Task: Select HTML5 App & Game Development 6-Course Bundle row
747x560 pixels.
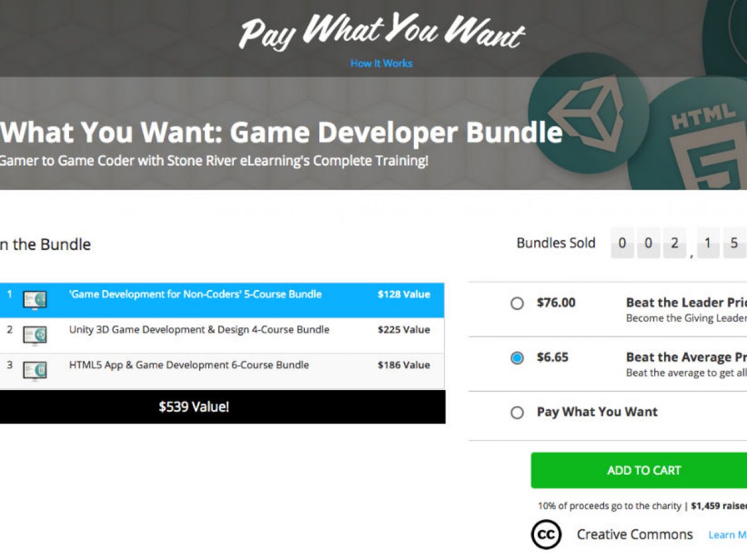Action: click(222, 371)
